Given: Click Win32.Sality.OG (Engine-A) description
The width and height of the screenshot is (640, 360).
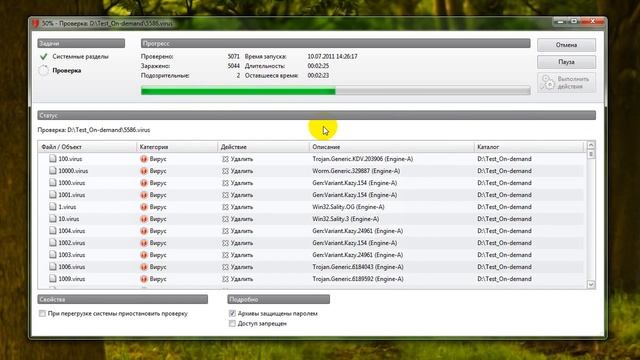Looking at the screenshot, I should pos(348,207).
